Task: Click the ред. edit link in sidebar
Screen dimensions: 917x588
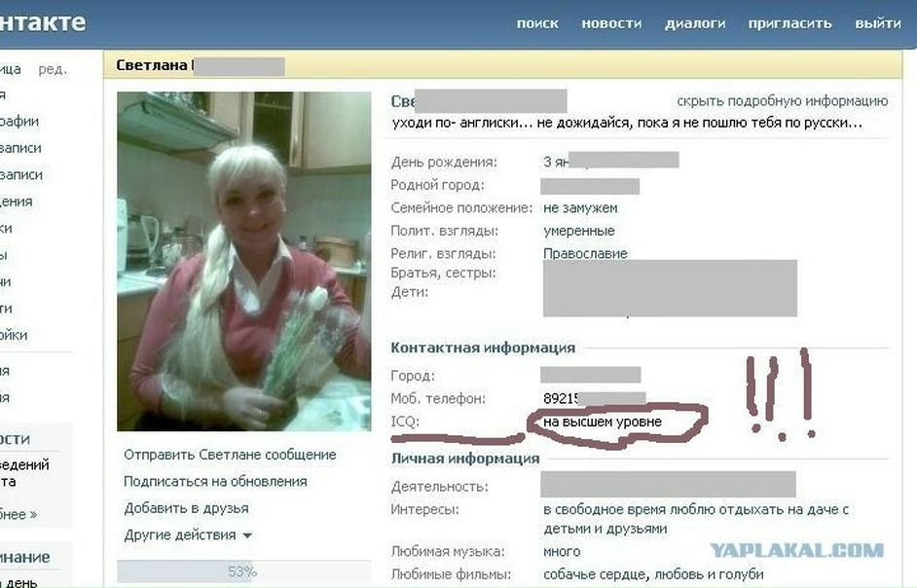Action: pos(53,69)
